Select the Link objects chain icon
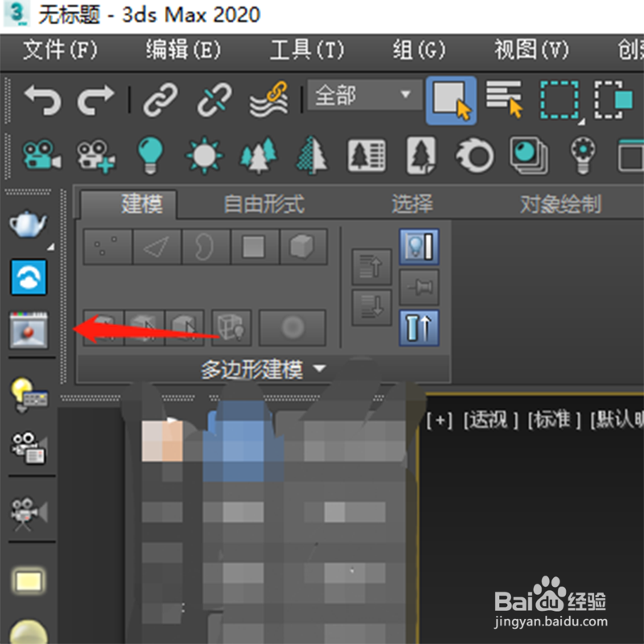 (x=160, y=100)
